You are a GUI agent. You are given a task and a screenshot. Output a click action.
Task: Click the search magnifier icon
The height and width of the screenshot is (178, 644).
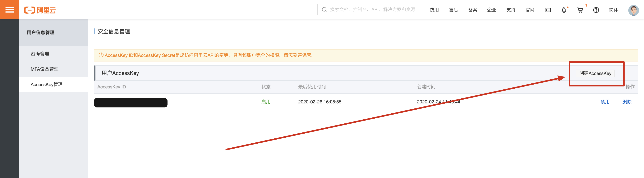tap(324, 10)
